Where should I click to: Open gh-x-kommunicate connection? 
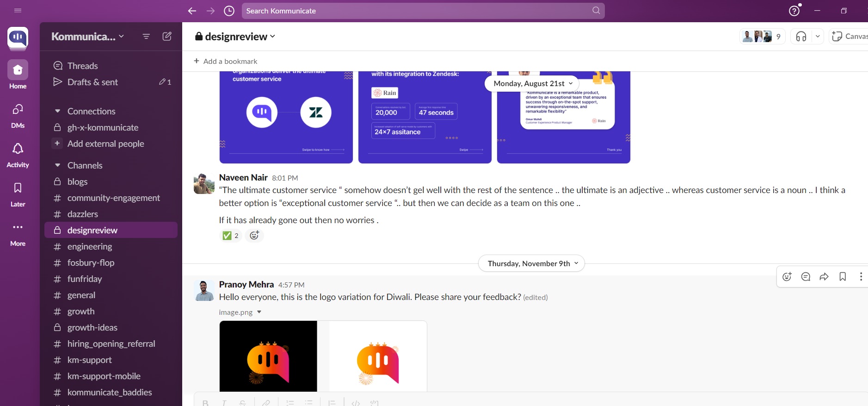coord(111,127)
